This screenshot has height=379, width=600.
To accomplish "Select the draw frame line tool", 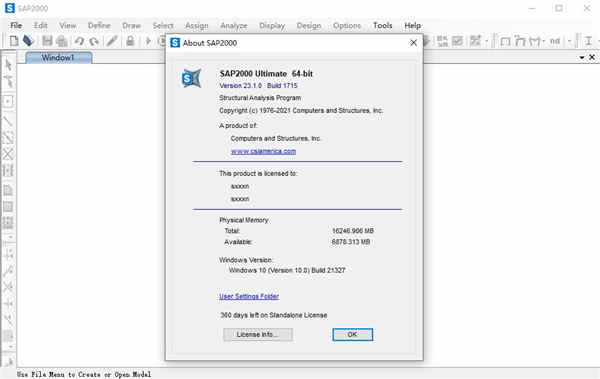I will click(x=8, y=121).
